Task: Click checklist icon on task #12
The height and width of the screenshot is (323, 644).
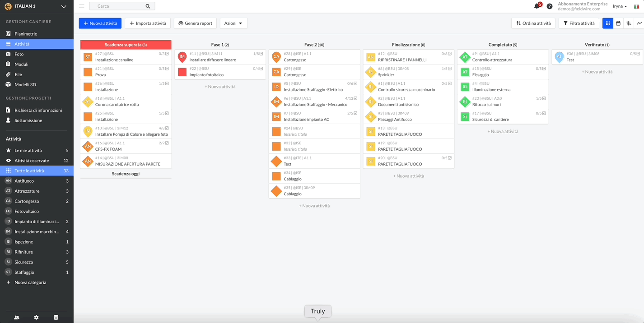Action: coord(450,54)
